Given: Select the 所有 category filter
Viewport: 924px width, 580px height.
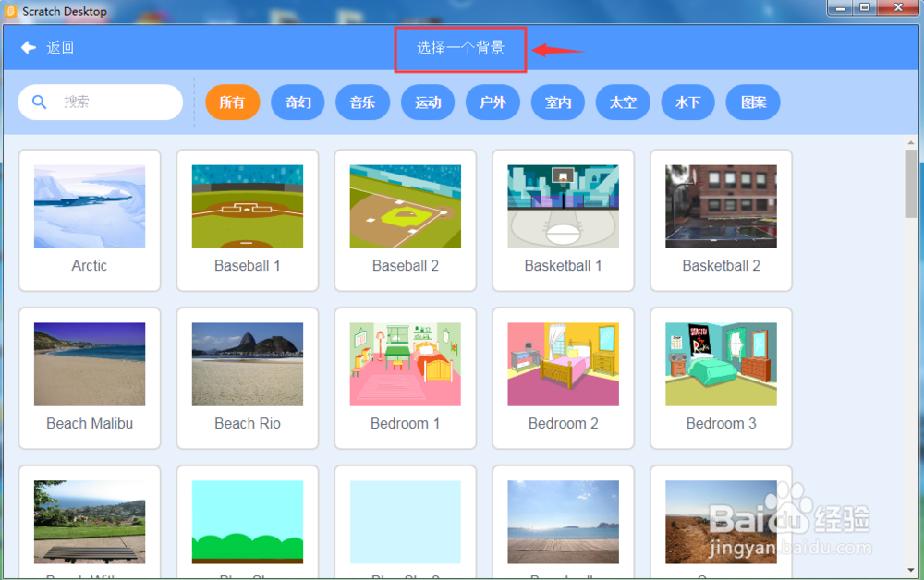Looking at the screenshot, I should click(x=232, y=103).
